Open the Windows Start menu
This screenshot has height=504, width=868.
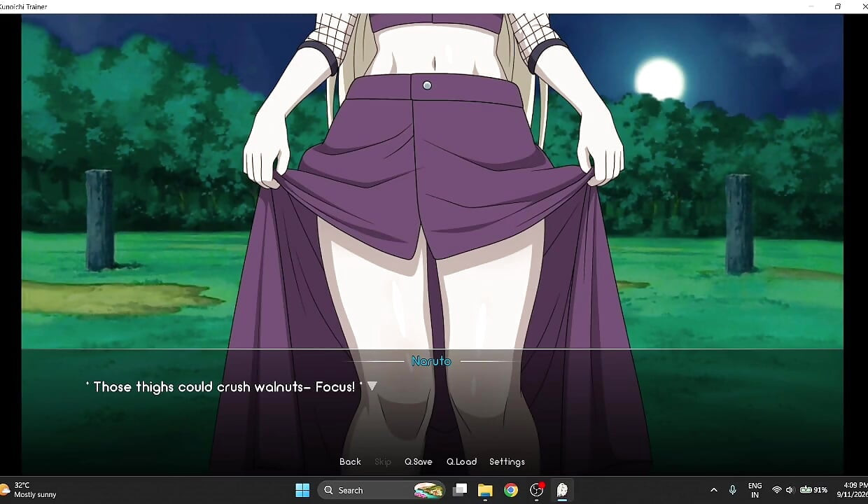(x=302, y=490)
